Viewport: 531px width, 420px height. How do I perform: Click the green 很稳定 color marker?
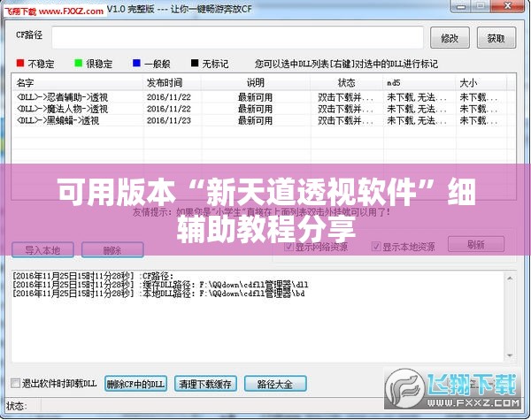click(x=79, y=63)
